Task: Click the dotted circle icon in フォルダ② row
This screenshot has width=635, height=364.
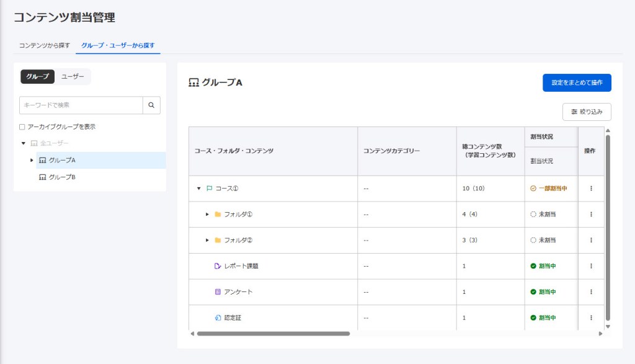Action: click(533, 240)
